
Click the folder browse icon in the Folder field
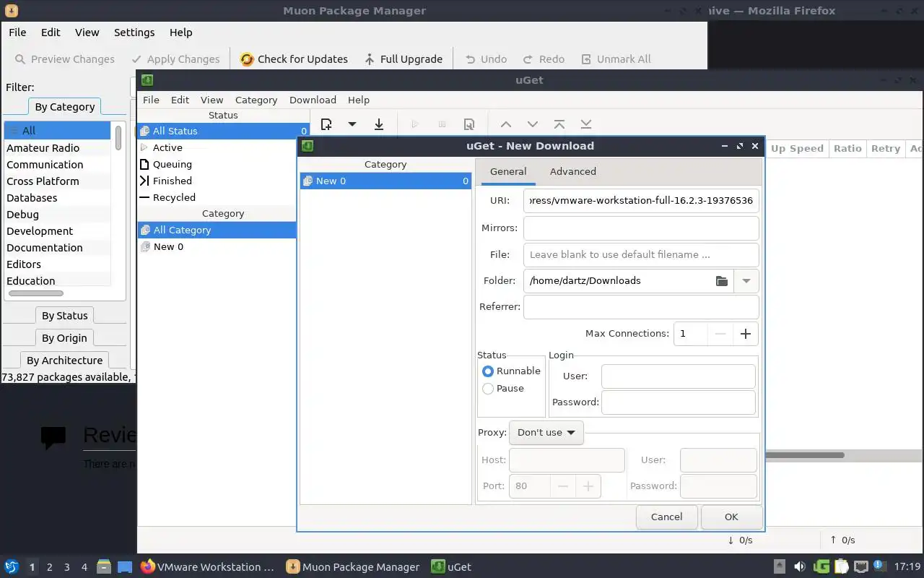721,280
